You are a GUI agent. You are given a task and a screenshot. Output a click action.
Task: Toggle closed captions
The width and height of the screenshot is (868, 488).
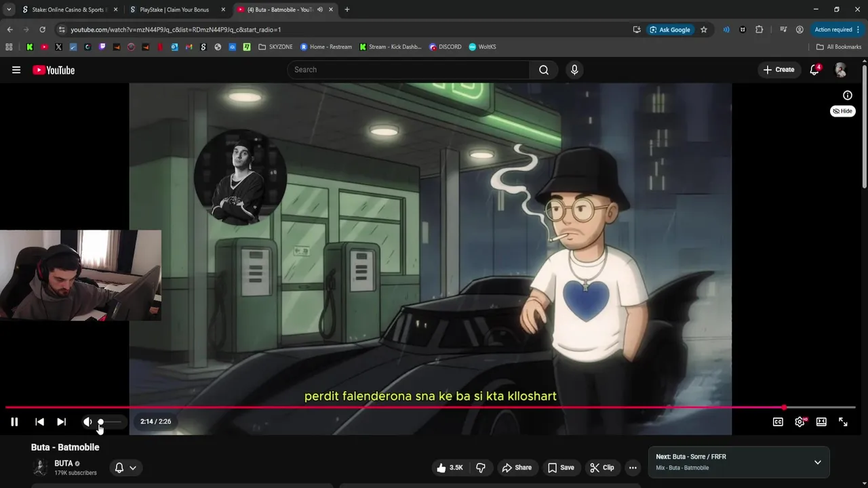(x=778, y=422)
